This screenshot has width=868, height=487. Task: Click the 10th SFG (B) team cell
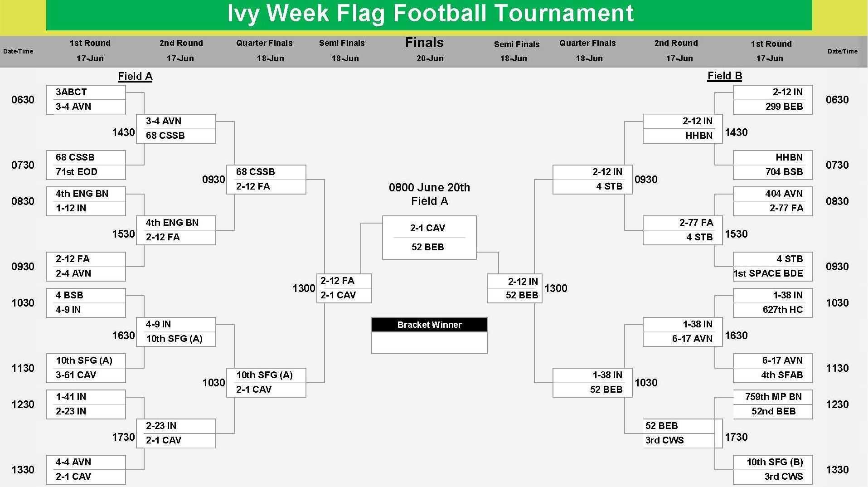pos(773,462)
